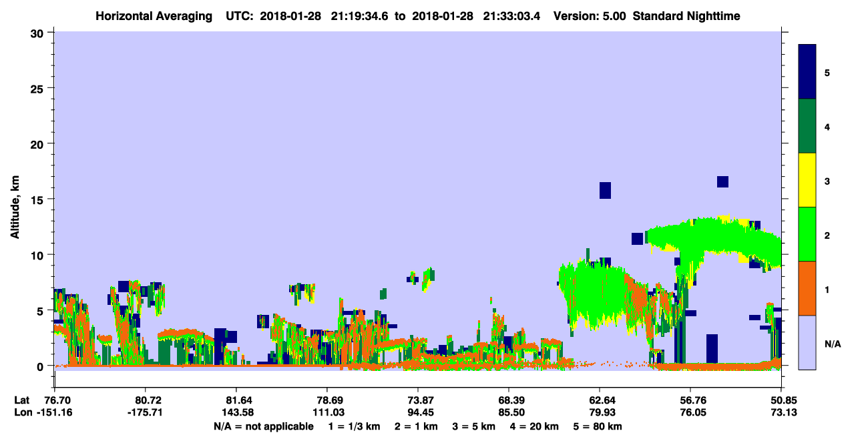This screenshot has width=868, height=445.
Task: Click the longitude value -175.71
Action: pyautogui.click(x=145, y=412)
